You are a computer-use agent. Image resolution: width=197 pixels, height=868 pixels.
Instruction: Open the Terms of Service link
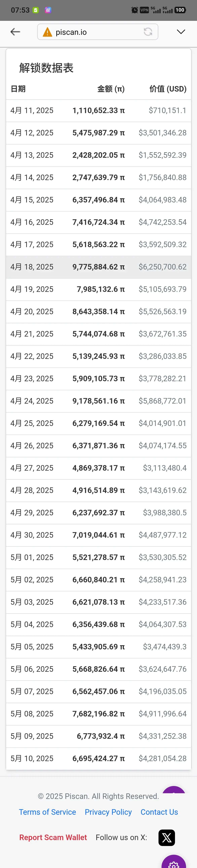click(47, 812)
